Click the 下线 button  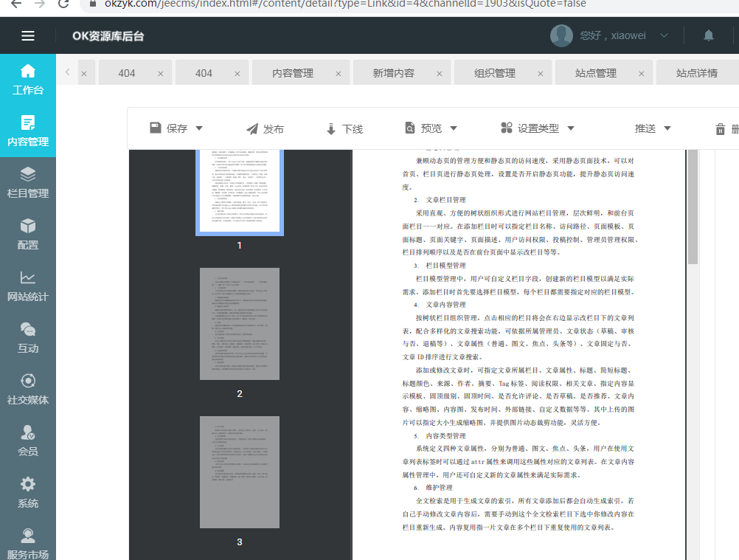point(344,128)
